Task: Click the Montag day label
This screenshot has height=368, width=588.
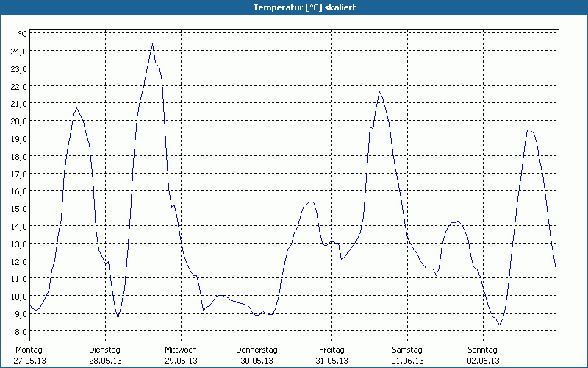Action: [29, 350]
